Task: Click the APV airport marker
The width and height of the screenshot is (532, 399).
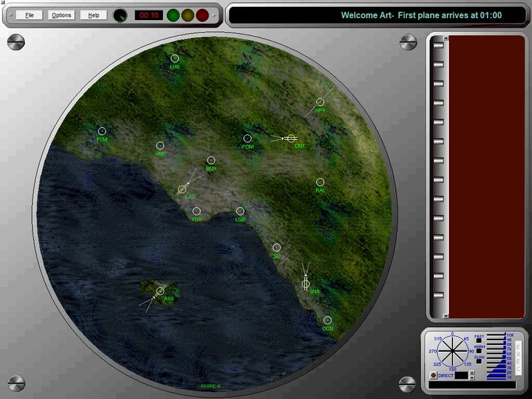Action: pyautogui.click(x=320, y=102)
